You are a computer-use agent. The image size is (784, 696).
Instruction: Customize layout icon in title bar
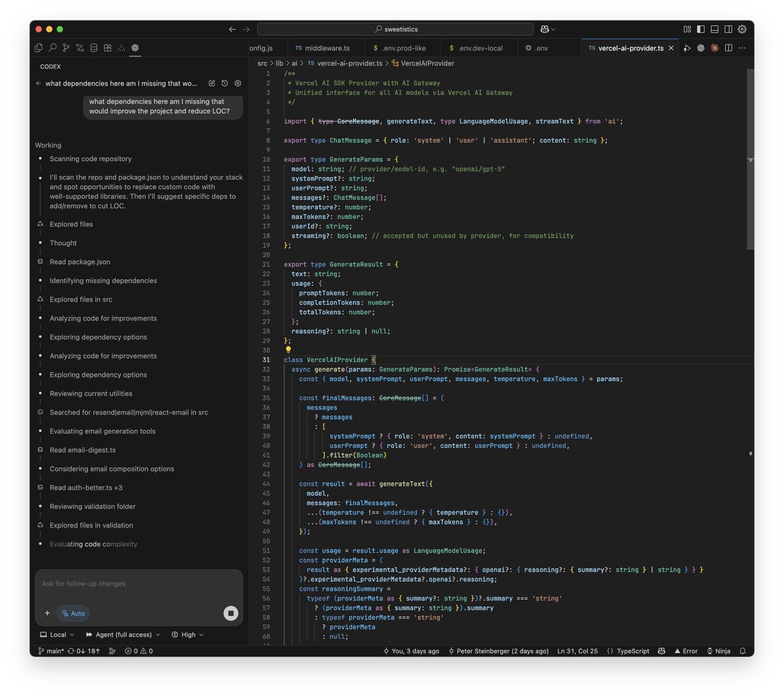687,29
